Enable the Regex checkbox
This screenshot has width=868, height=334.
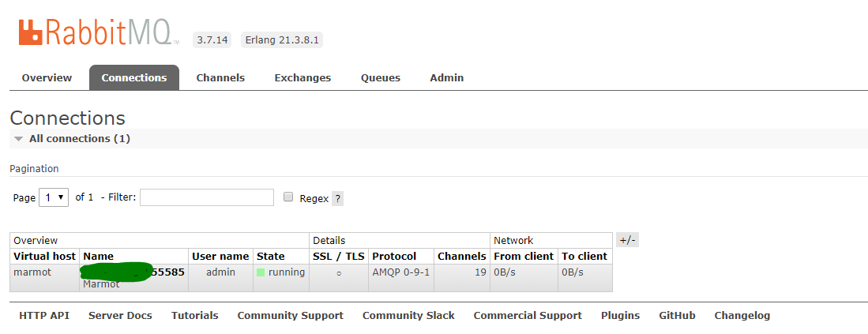(287, 197)
